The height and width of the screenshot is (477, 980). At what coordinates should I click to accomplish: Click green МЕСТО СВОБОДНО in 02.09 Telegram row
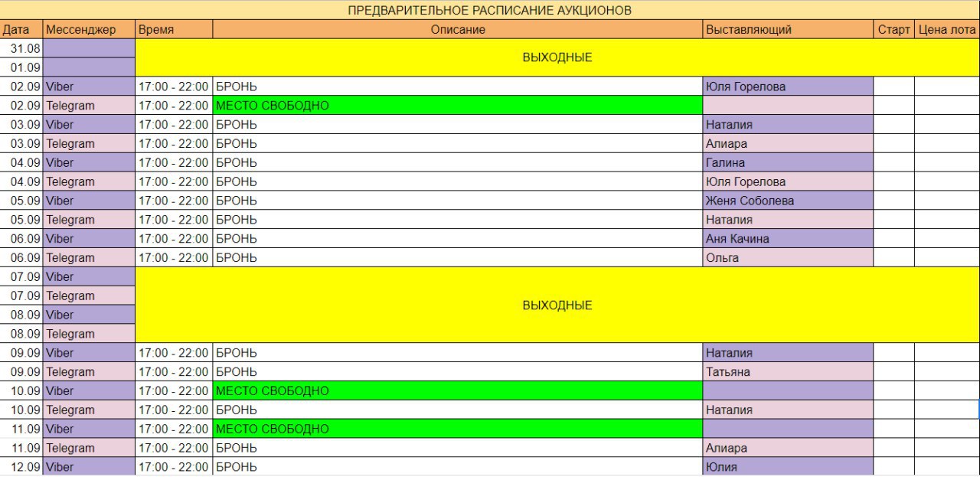458,106
